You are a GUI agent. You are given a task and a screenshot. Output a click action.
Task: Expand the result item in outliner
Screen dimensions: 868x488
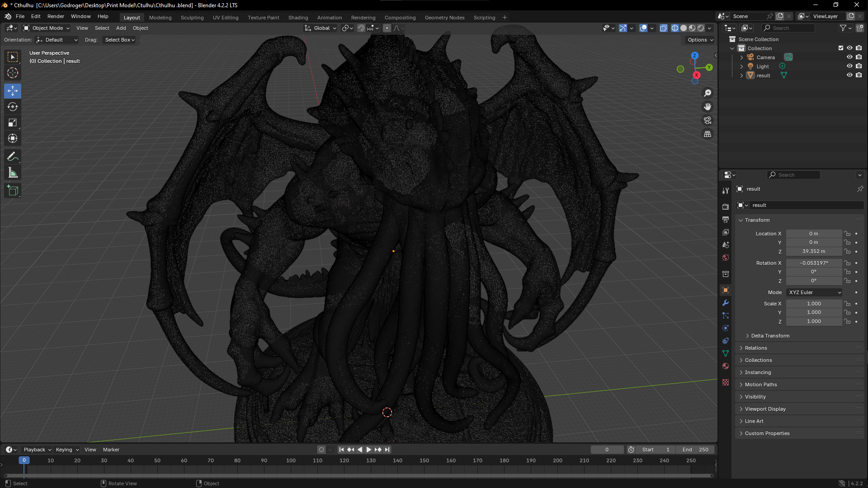coord(741,75)
